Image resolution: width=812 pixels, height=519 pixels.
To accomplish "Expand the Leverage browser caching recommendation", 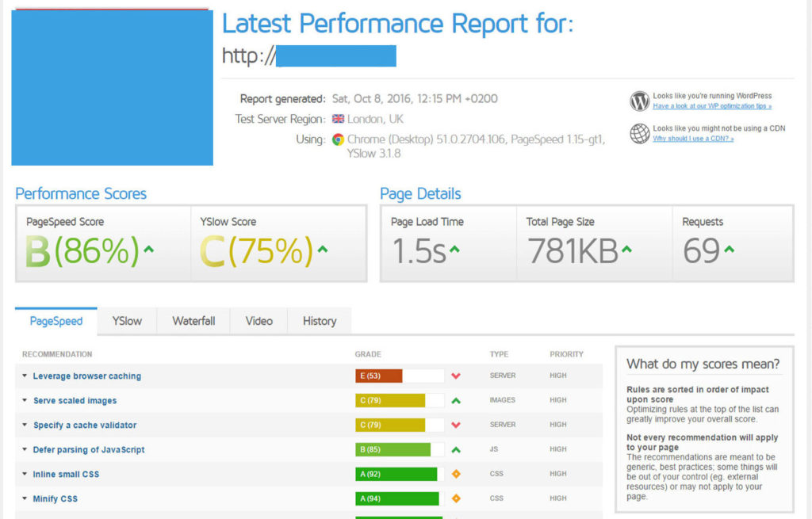I will point(86,376).
